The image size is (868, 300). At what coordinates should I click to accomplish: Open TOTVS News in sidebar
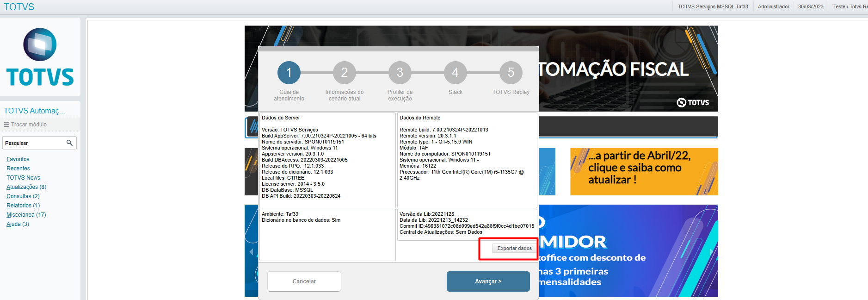(23, 178)
